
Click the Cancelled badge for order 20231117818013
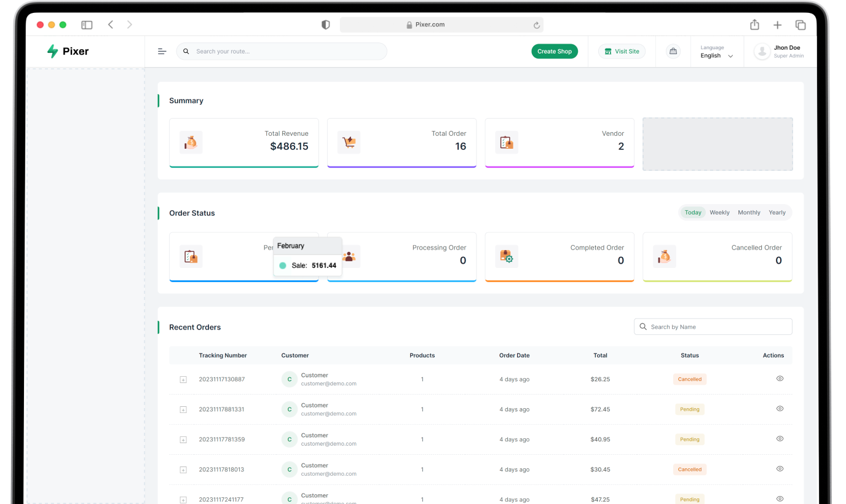point(690,470)
